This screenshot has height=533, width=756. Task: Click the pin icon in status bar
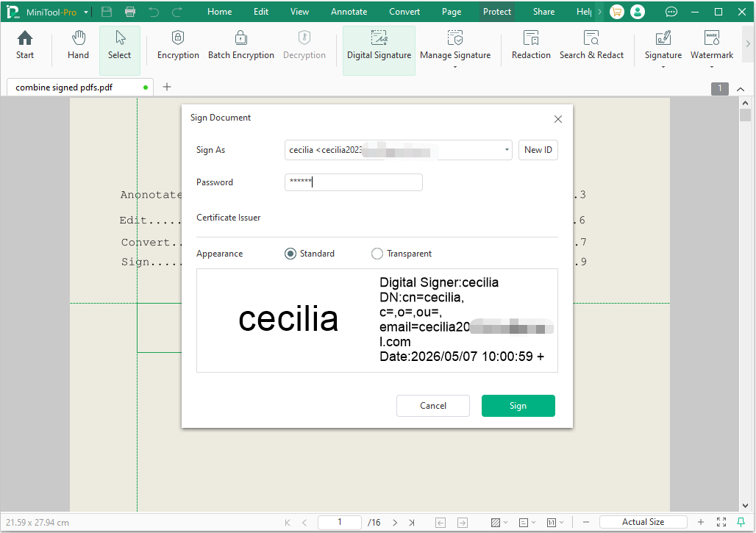741,522
